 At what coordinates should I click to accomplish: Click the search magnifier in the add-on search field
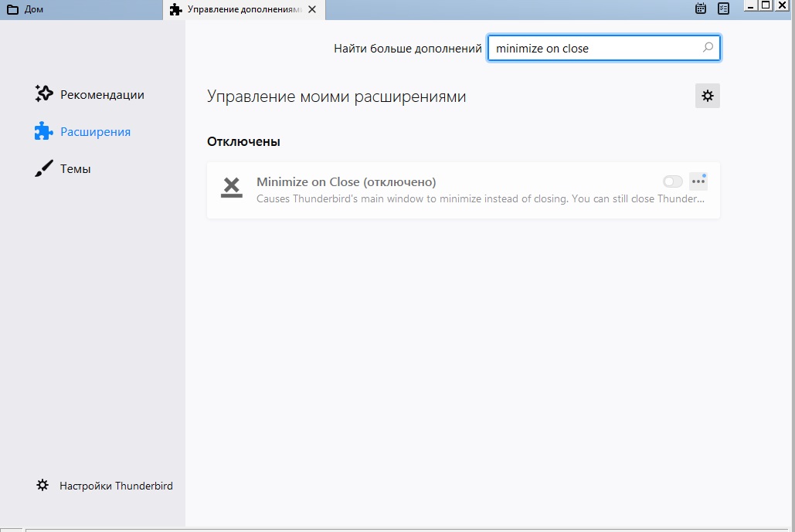point(708,48)
